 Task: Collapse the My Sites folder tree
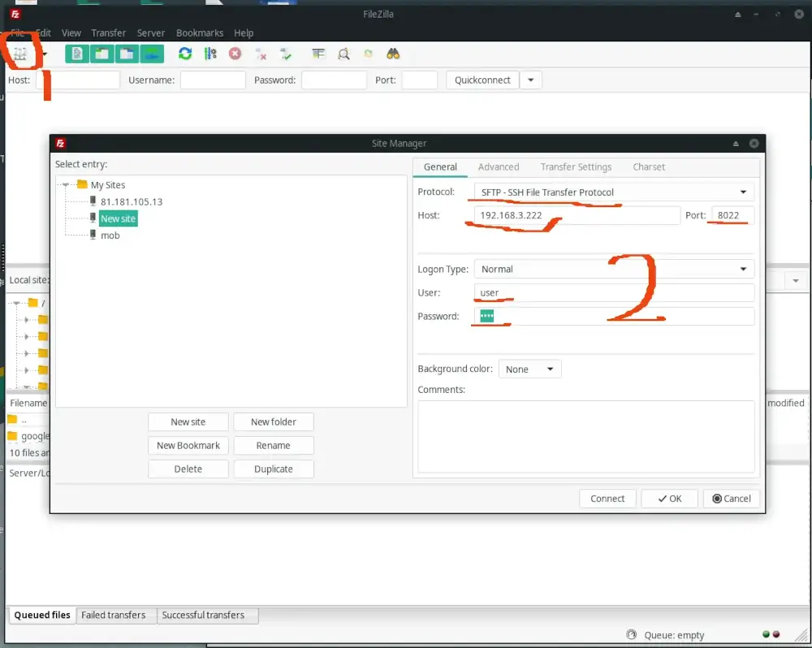click(x=66, y=185)
